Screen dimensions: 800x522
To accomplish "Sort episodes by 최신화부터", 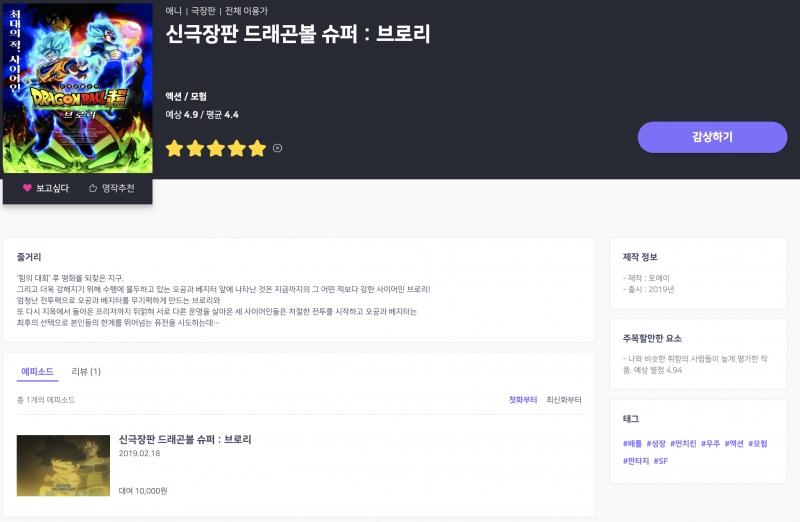I will (564, 400).
